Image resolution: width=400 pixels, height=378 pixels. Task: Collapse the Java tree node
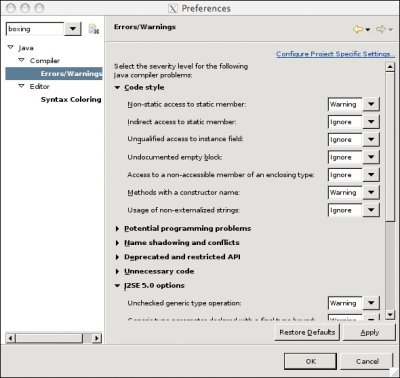pos(11,48)
